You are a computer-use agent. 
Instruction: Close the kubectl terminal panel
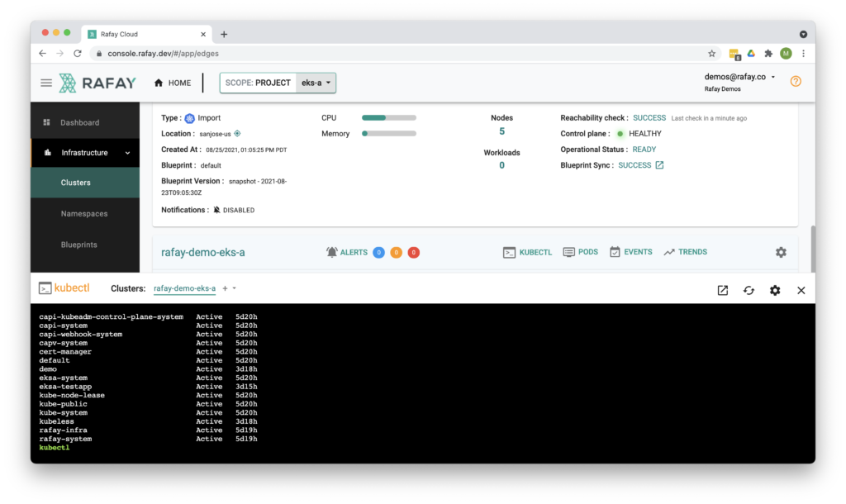click(x=801, y=290)
